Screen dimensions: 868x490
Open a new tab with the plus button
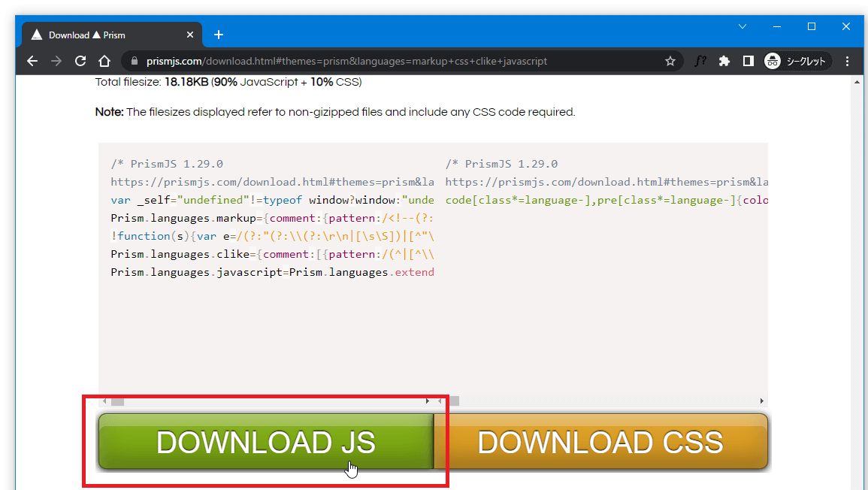(x=219, y=35)
